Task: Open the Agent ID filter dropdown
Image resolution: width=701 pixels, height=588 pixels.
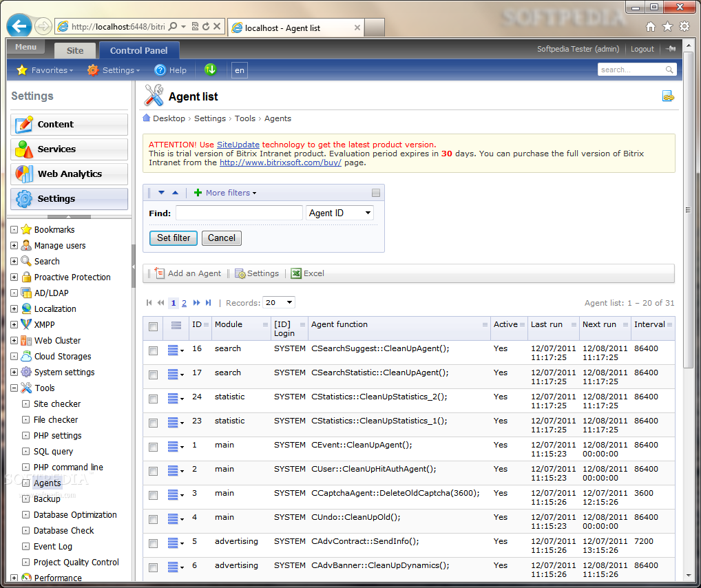Action: [x=339, y=213]
